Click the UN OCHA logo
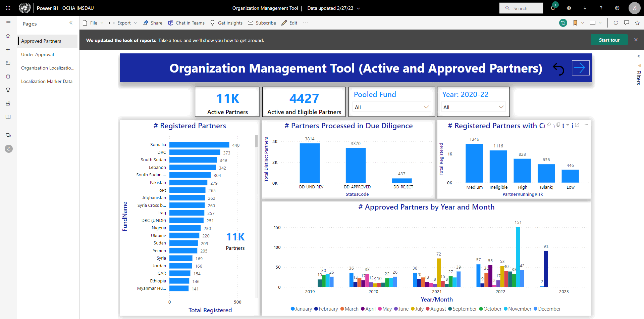The height and width of the screenshot is (319, 644). pos(25,8)
